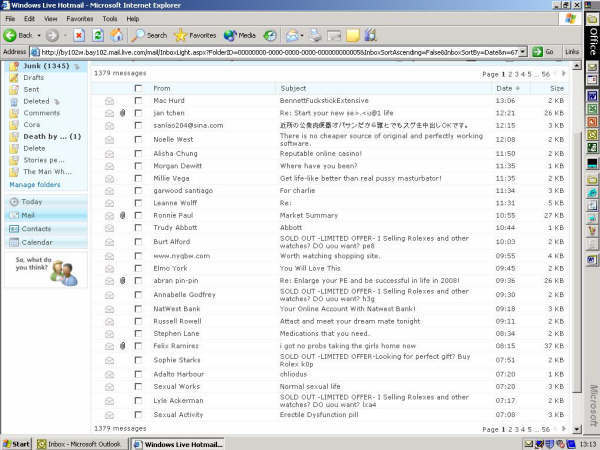Open the Help menu
The width and height of the screenshot is (600, 450).
[133, 19]
